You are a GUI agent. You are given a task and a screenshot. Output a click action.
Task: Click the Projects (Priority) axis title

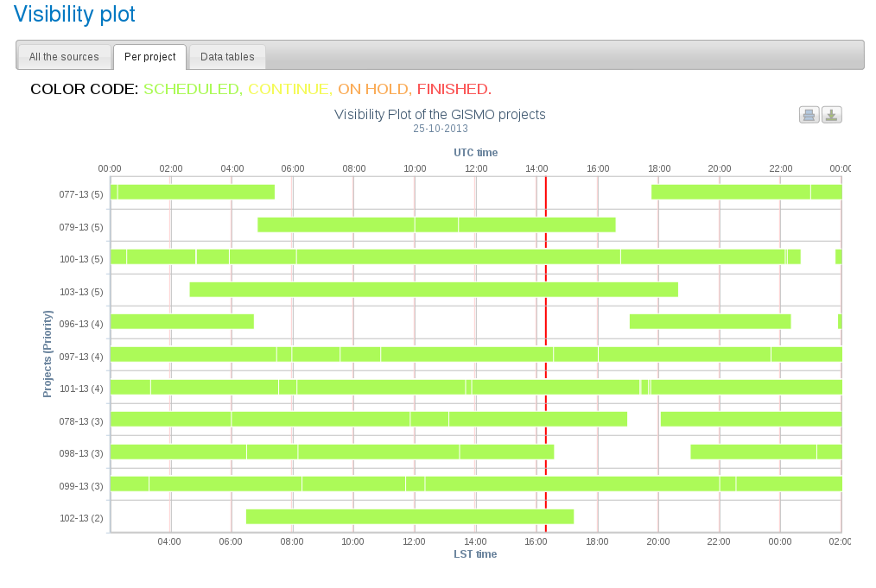pyautogui.click(x=48, y=354)
